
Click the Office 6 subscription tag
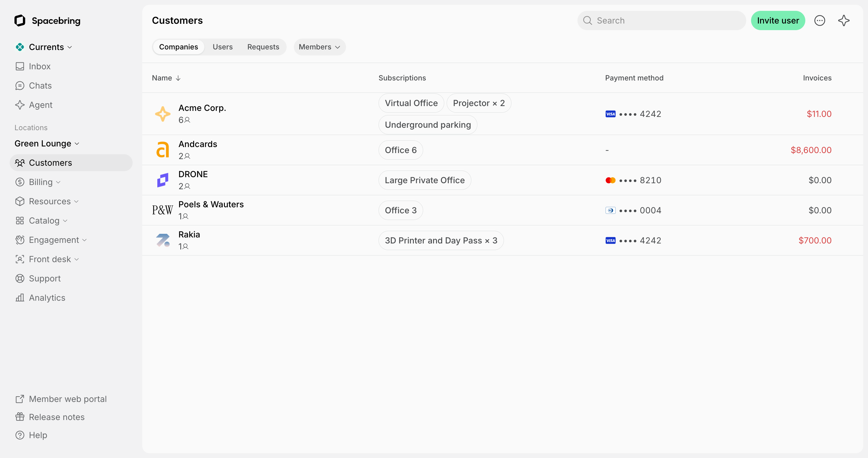[401, 150]
